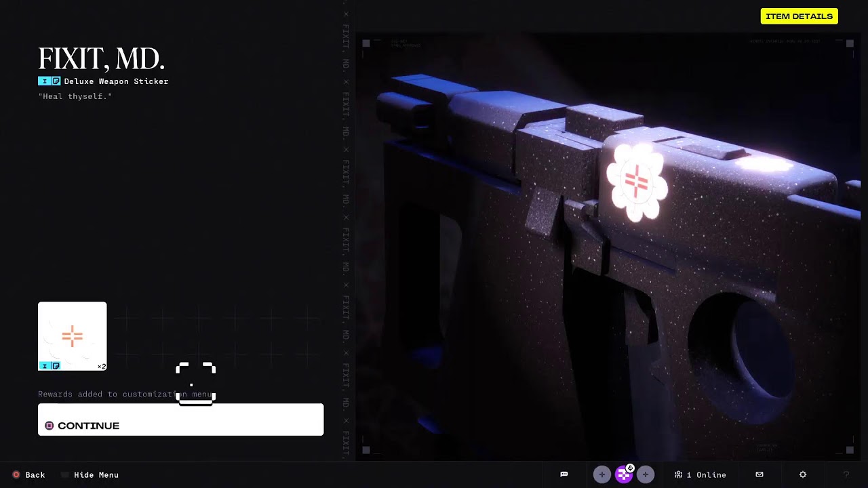
Task: Go back using the Back prompt
Action: click(x=28, y=475)
